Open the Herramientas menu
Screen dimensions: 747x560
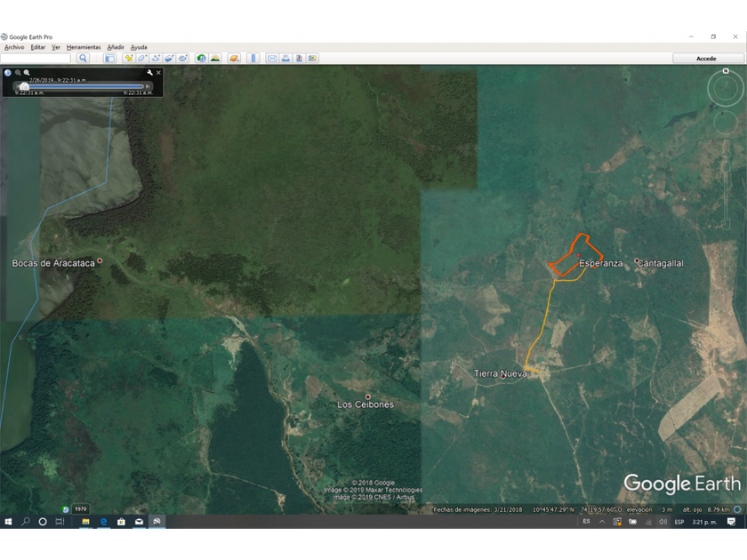point(84,47)
